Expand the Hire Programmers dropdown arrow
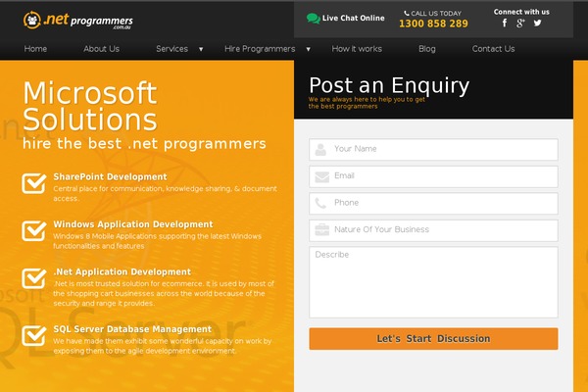The width and height of the screenshot is (588, 392). coord(309,49)
